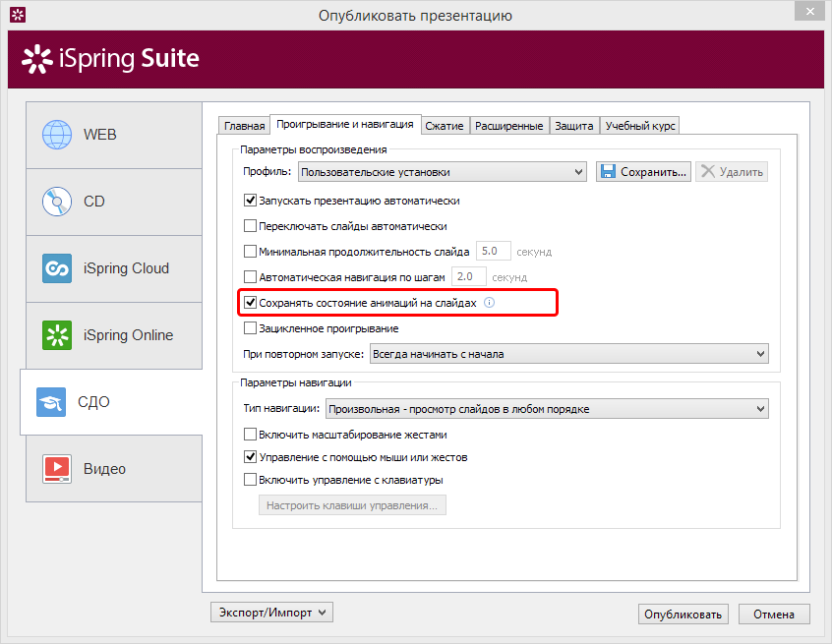This screenshot has width=832, height=644.
Task: Select the CD publishing destination label
Action: (x=93, y=202)
